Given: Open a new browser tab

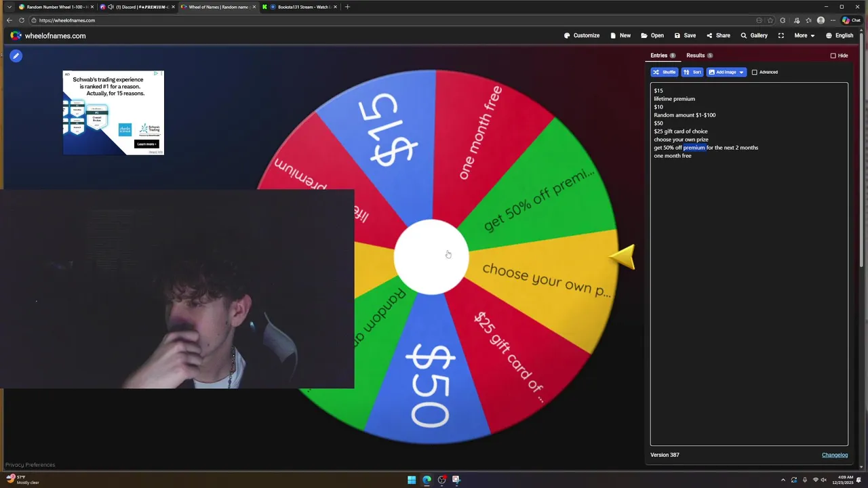Looking at the screenshot, I should (347, 7).
